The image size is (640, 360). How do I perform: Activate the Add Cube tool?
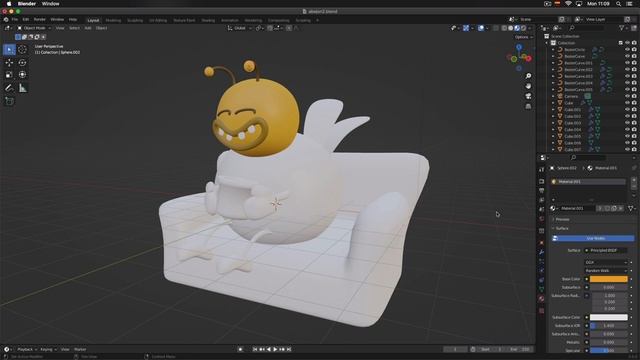tap(9, 101)
